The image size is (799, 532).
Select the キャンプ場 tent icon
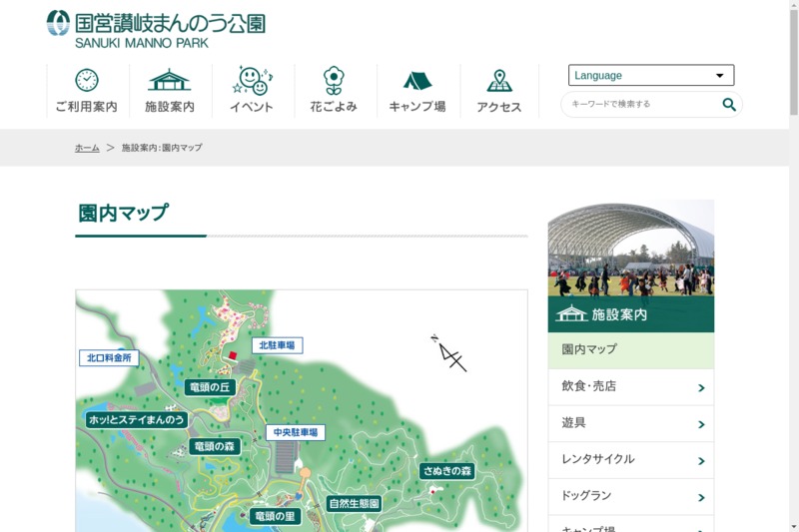[417, 81]
